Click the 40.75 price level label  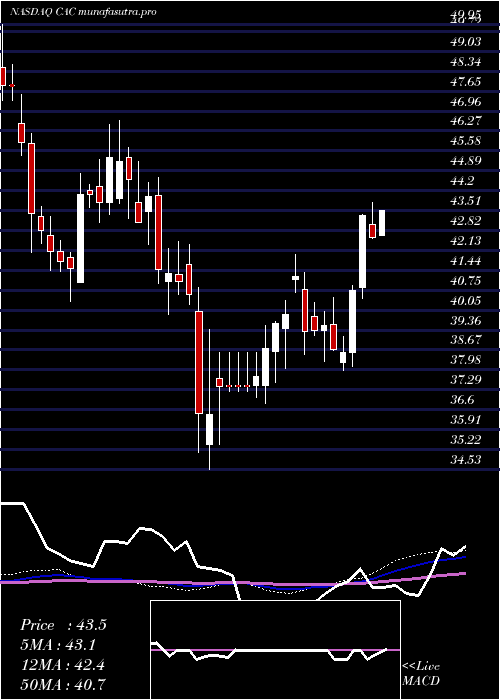[x=466, y=281]
